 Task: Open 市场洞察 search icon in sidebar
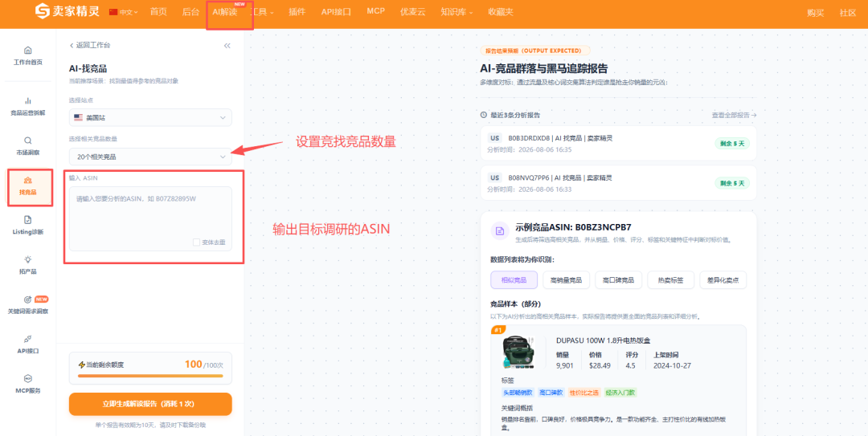pos(27,141)
